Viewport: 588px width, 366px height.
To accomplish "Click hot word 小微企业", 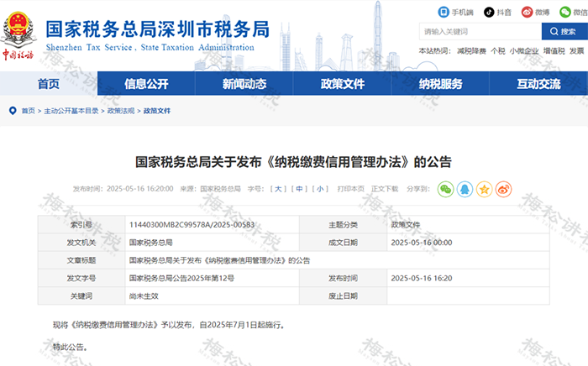I will click(524, 51).
